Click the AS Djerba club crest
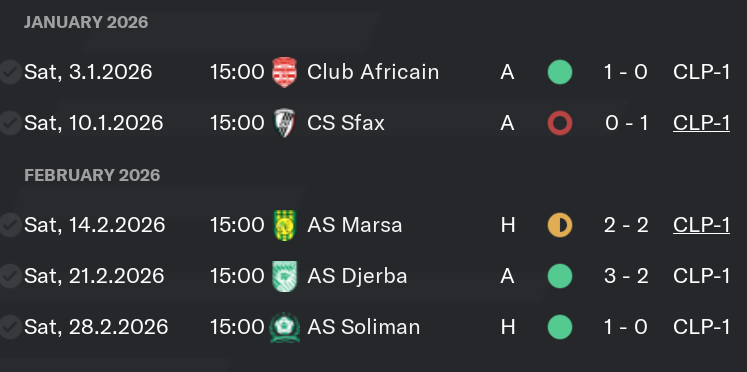Image resolution: width=747 pixels, height=372 pixels. pos(284,276)
